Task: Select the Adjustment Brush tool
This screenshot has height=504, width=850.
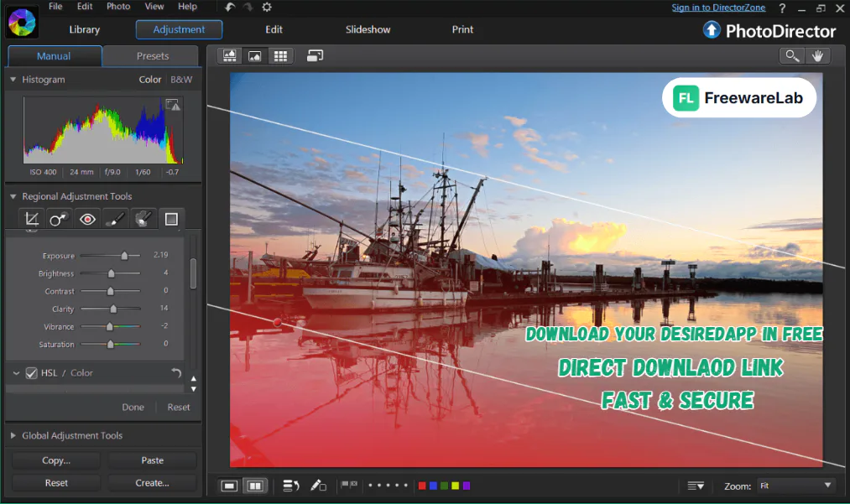Action: [115, 219]
